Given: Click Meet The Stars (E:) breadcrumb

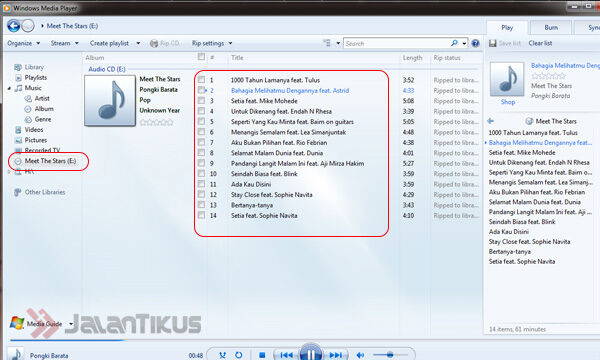Looking at the screenshot, I should [72, 26].
